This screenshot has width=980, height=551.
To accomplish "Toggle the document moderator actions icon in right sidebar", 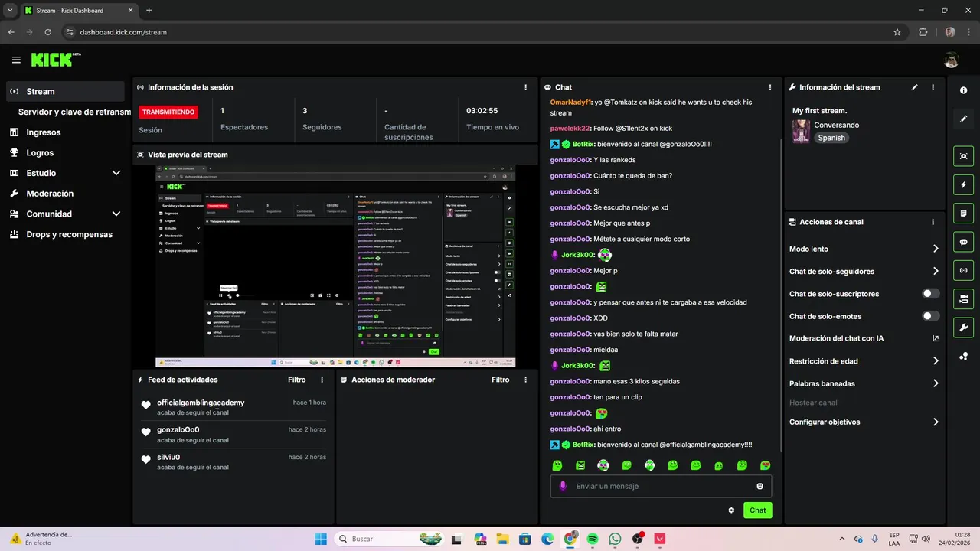I will tap(963, 213).
